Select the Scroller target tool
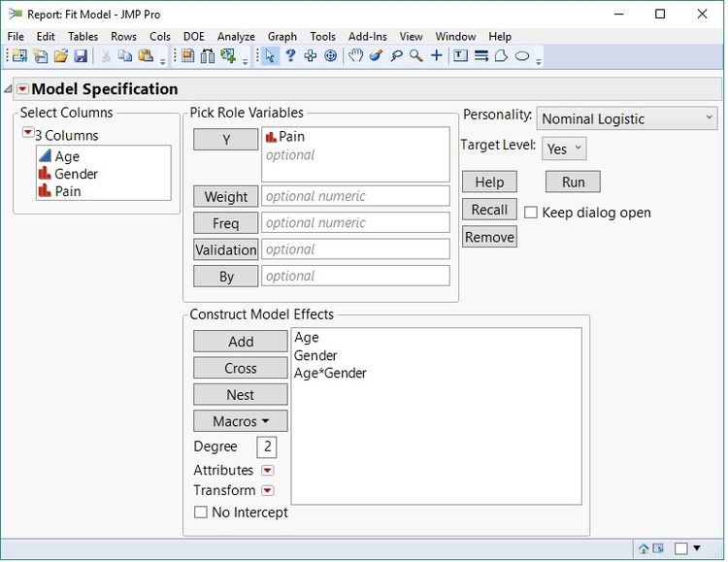This screenshot has height=562, width=728. [x=331, y=56]
